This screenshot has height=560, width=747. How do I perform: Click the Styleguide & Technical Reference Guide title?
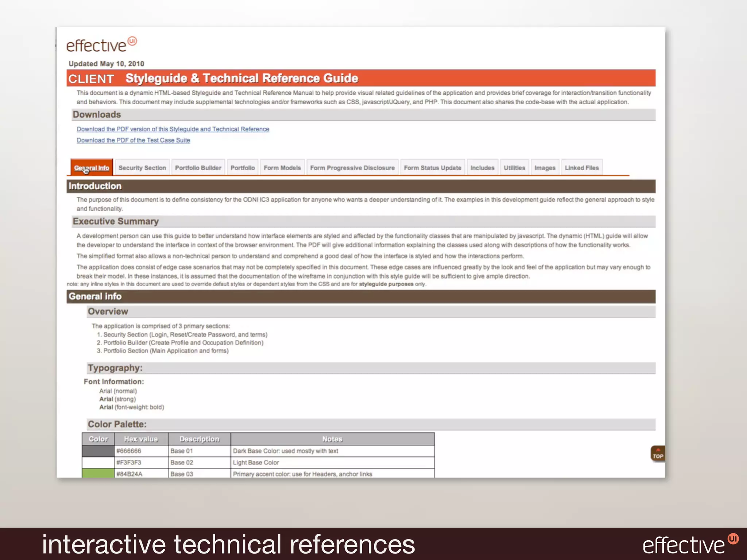coord(242,78)
